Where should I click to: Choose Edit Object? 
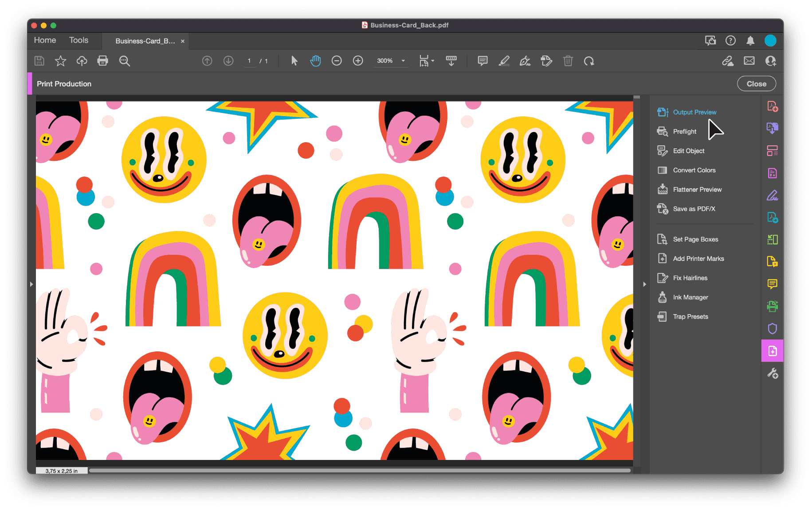click(681, 151)
